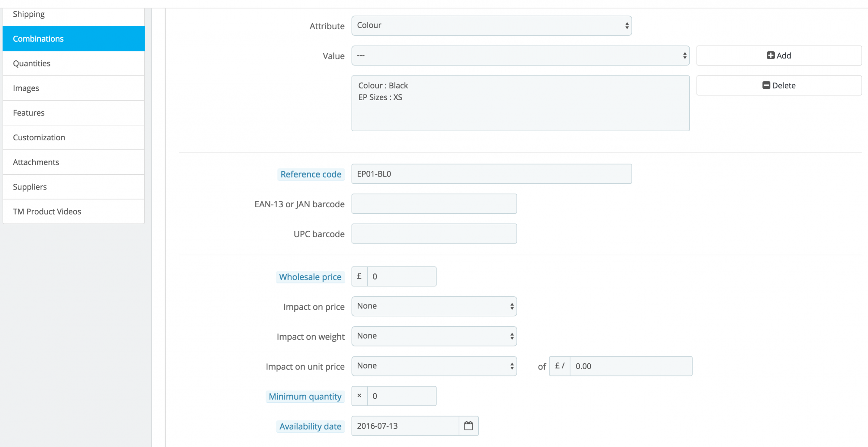Screen dimensions: 868x447
Task: Open the TM Product Videos tab
Action: (74, 211)
